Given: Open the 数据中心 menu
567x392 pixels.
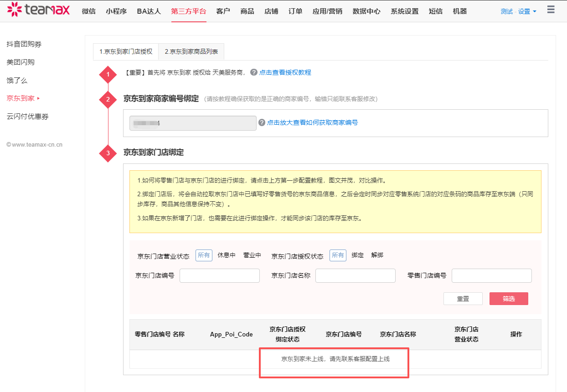Looking at the screenshot, I should [366, 11].
